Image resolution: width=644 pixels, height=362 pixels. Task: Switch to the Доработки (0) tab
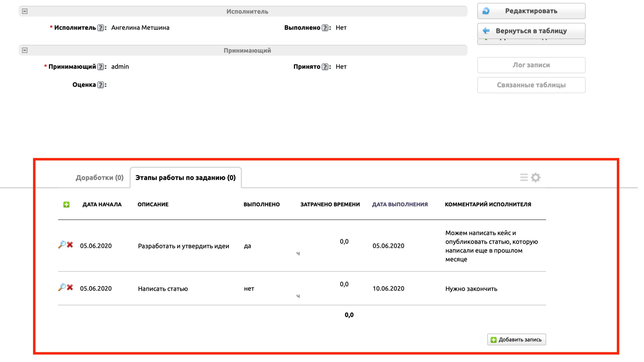pos(100,178)
